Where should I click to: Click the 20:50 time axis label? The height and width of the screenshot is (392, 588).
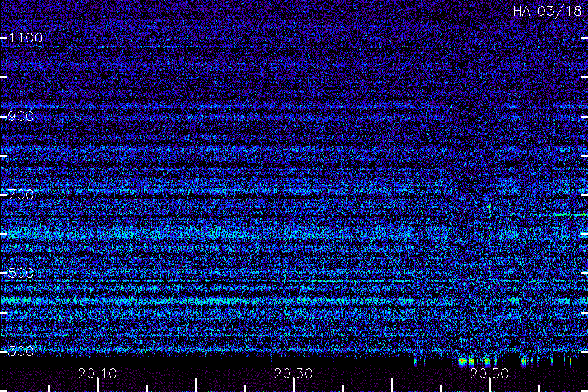pos(490,374)
